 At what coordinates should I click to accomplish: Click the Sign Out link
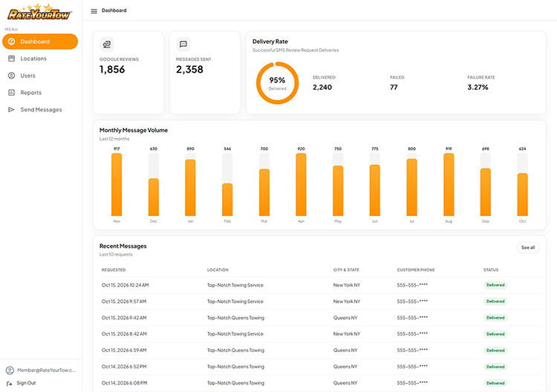[26, 383]
